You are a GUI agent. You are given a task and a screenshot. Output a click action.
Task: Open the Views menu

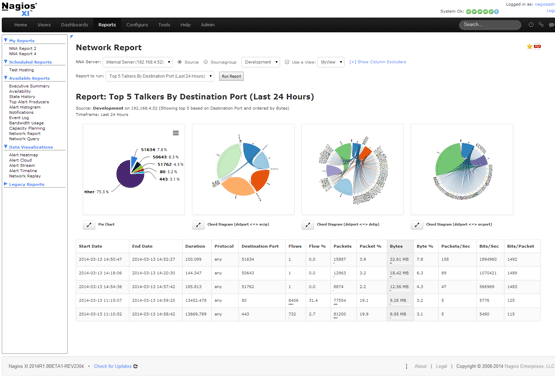click(44, 25)
